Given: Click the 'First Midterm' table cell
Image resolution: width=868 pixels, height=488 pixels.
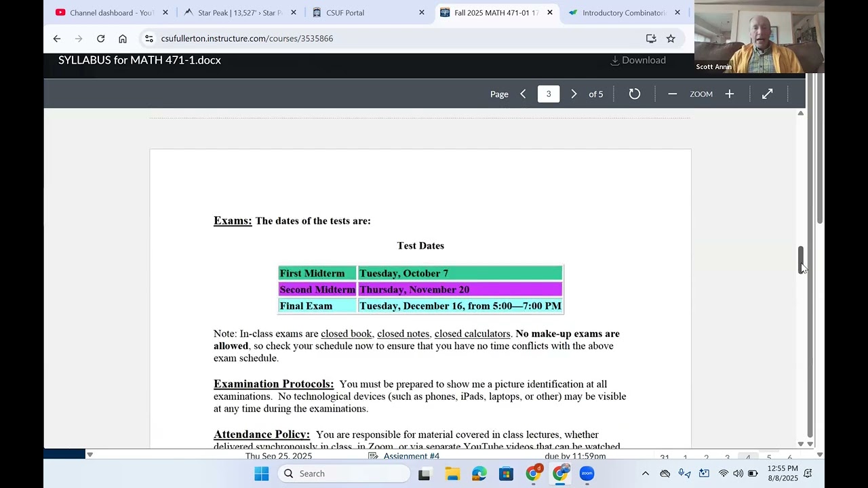Looking at the screenshot, I should (x=317, y=273).
